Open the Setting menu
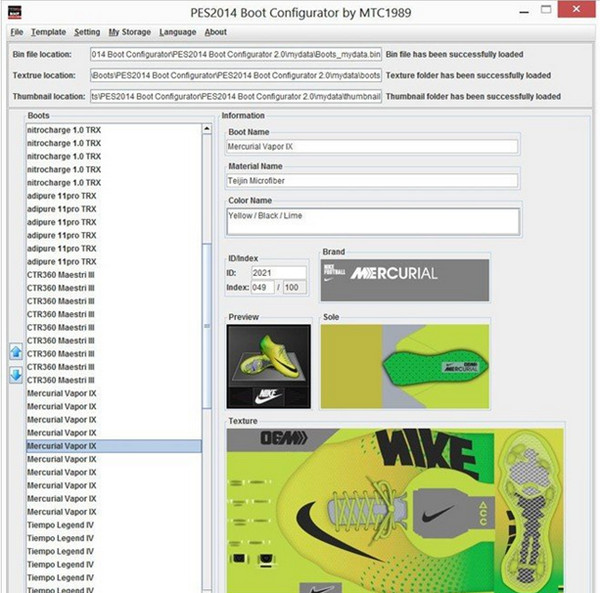 (87, 32)
